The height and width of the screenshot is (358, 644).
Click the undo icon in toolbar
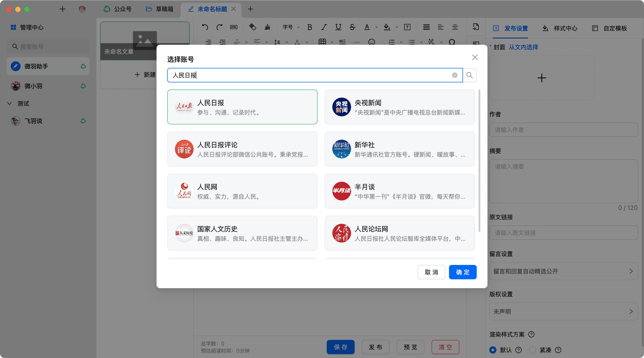point(205,27)
